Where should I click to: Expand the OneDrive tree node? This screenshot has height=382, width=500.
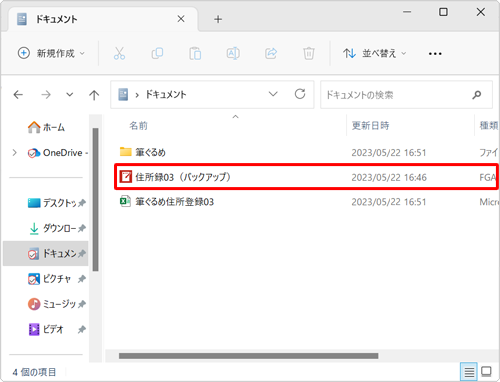[x=14, y=153]
